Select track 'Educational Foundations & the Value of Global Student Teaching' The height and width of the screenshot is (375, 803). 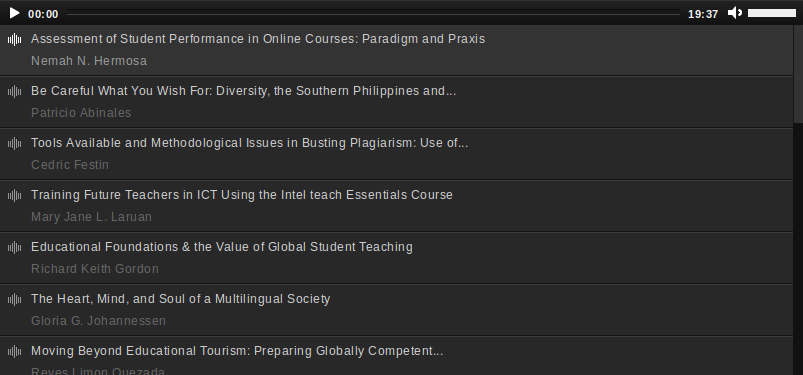(396, 258)
